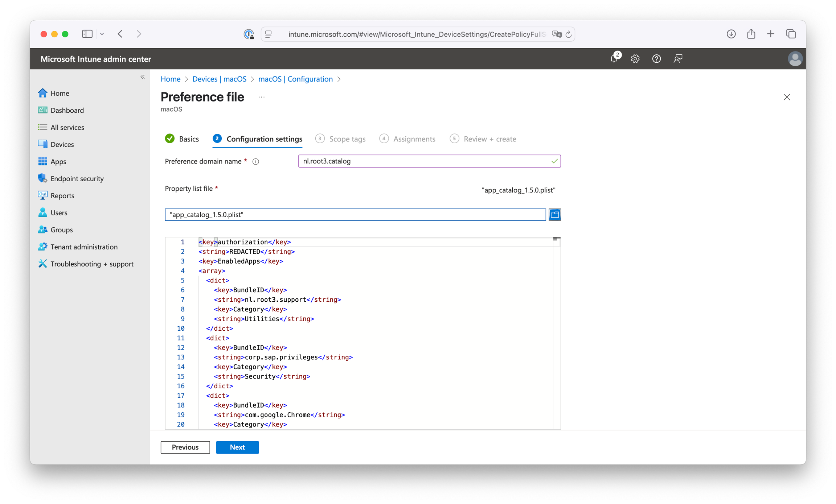Click the Preference domain name field
836x504 pixels.
point(429,161)
